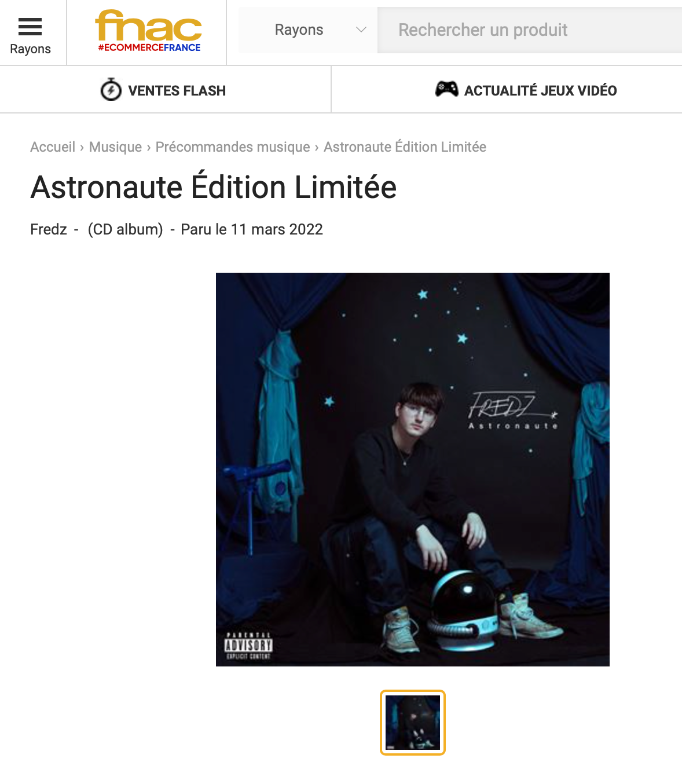Click the game controller icon
Viewport: 682px width, 784px height.
point(447,89)
